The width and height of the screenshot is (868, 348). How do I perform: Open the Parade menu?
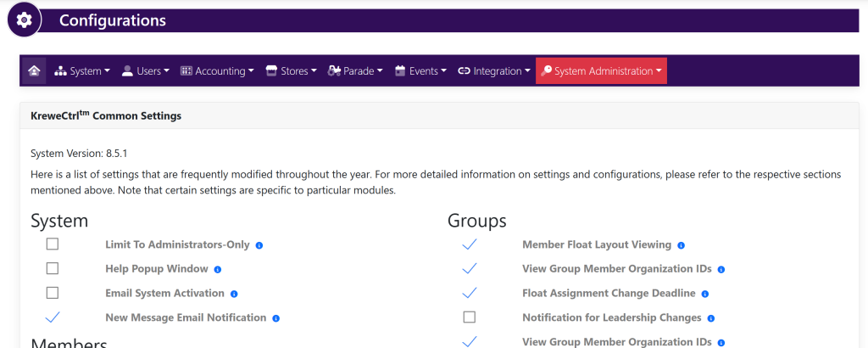click(x=355, y=71)
